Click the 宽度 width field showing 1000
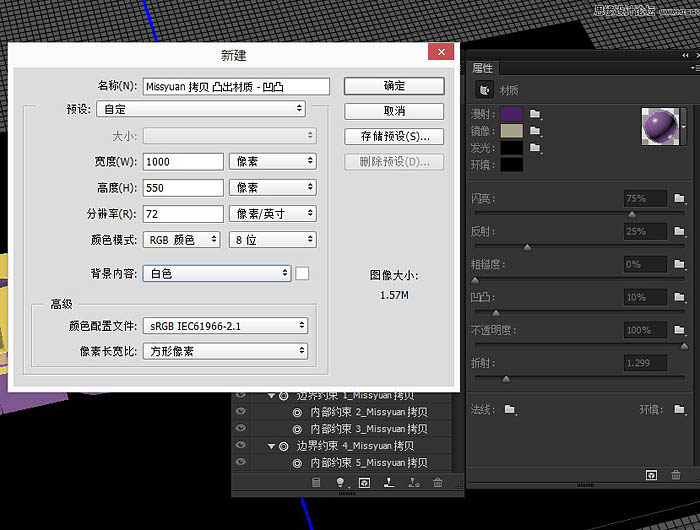The width and height of the screenshot is (700, 530). [x=183, y=161]
